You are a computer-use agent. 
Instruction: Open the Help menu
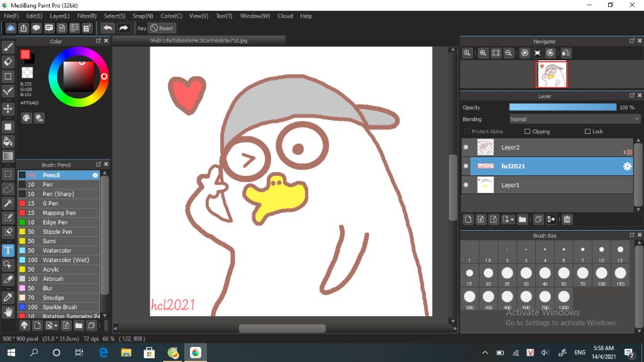[x=306, y=16]
